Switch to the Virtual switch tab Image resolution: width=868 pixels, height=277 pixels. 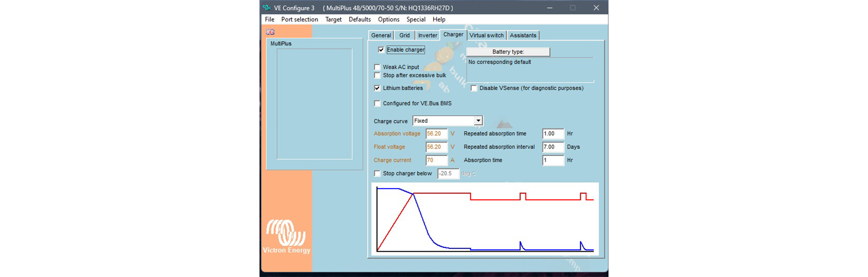[486, 35]
